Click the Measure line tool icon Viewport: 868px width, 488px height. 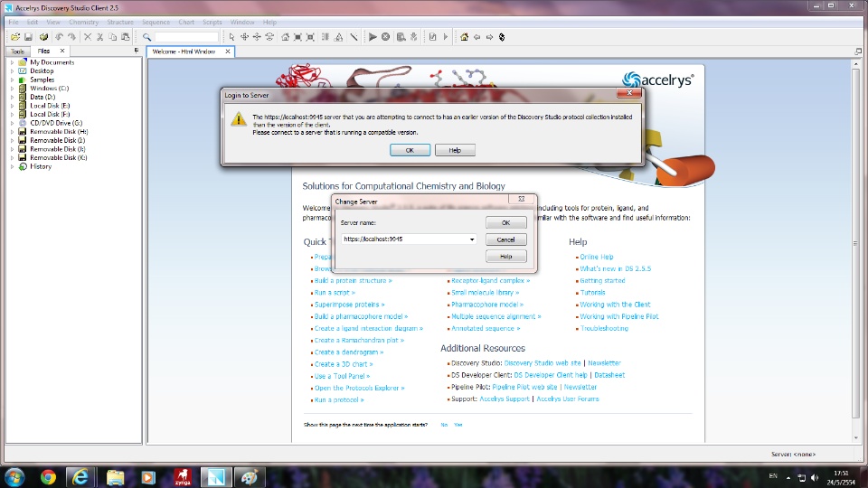coord(354,37)
